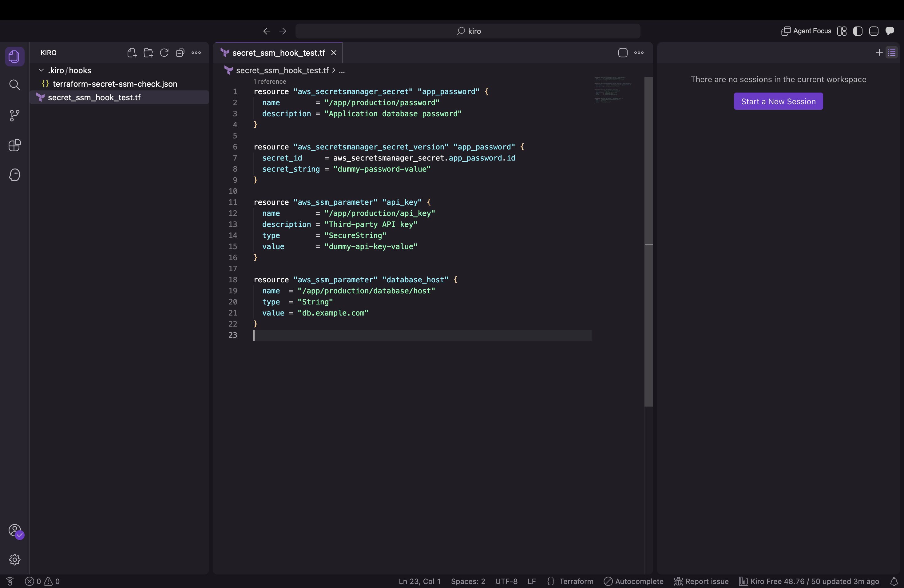Viewport: 904px width, 588px height.
Task: Click the Start a New Session button
Action: click(x=778, y=101)
